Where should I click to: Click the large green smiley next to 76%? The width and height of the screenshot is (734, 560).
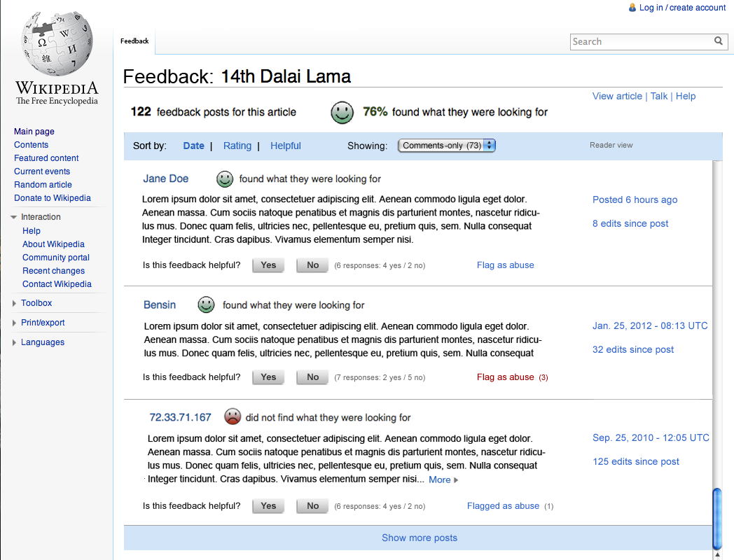click(x=342, y=112)
